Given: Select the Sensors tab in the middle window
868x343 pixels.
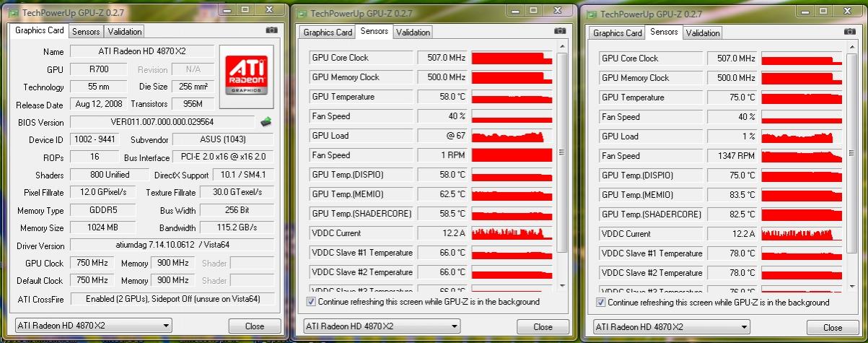Looking at the screenshot, I should tap(374, 31).
